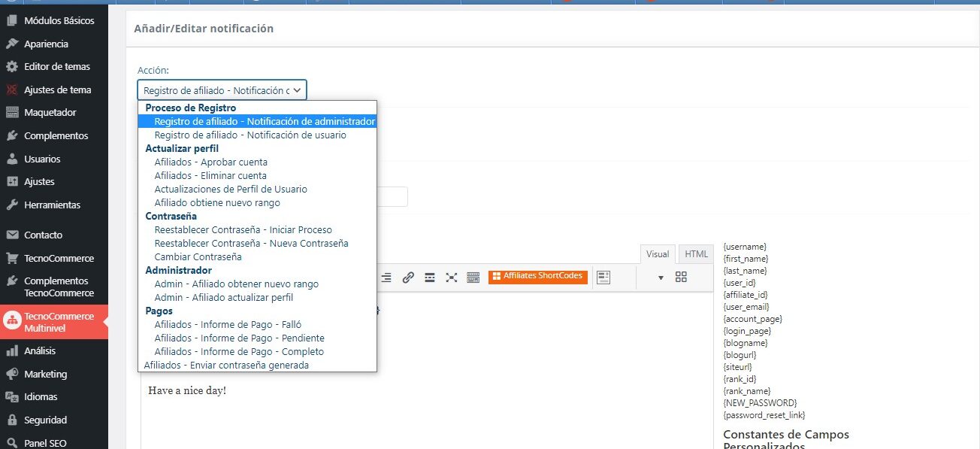Click the align right icon in editor
The height and width of the screenshot is (449, 980).
coord(386,278)
